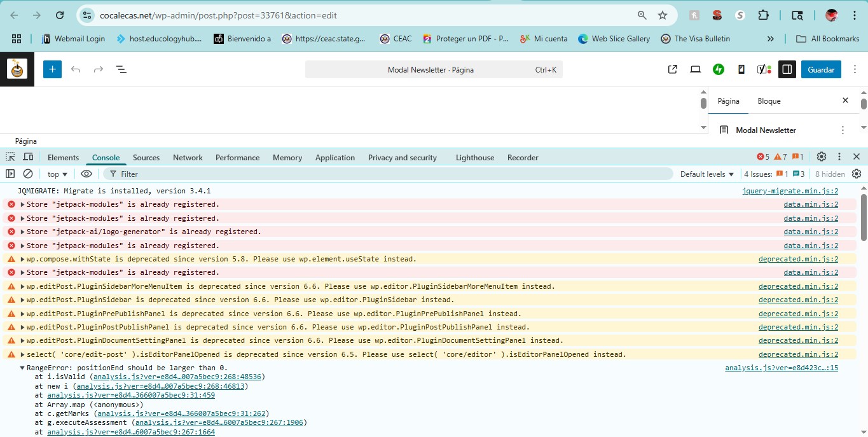The width and height of the screenshot is (868, 437).
Task: Open the Performance tab
Action: 237,157
